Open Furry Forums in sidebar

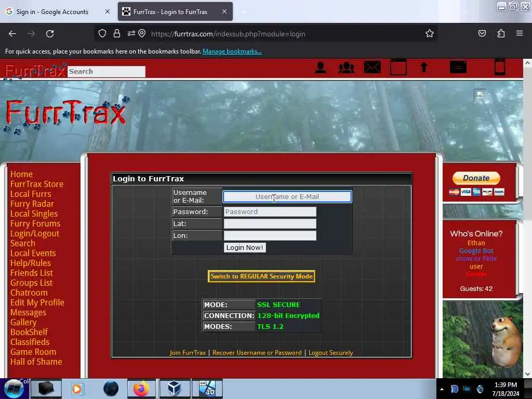click(x=35, y=223)
